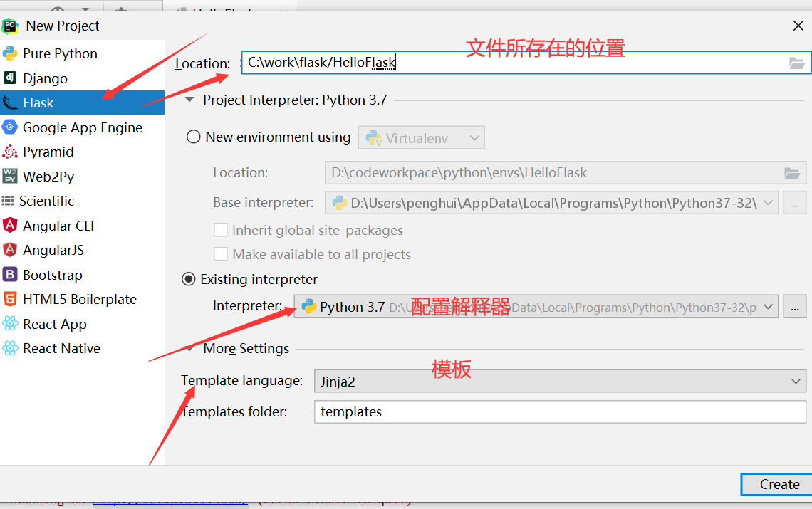Click Python icon in Interpreter combo box
The image size is (812, 509).
coord(309,307)
